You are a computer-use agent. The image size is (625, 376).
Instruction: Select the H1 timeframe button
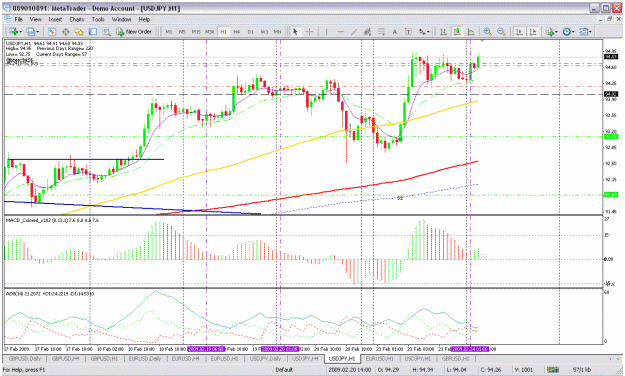(223, 31)
